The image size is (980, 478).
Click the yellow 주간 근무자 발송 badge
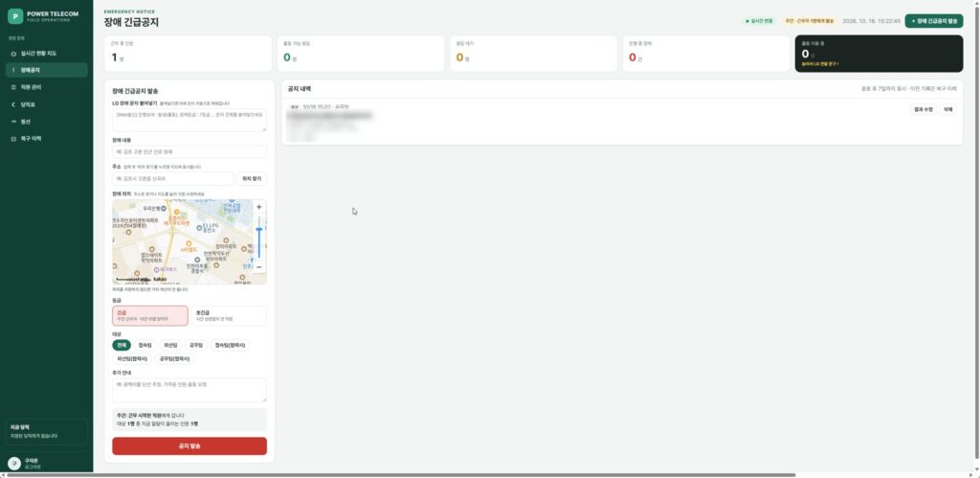pos(810,21)
